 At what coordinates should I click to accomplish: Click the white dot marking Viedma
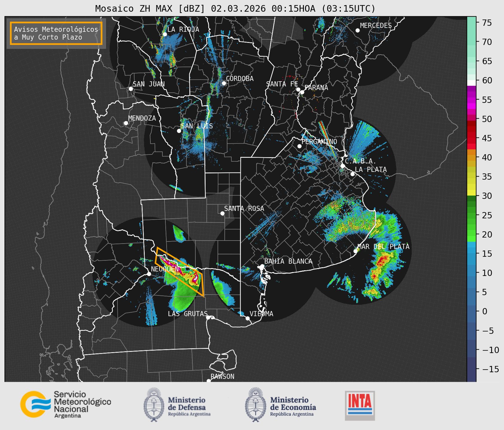(247, 318)
